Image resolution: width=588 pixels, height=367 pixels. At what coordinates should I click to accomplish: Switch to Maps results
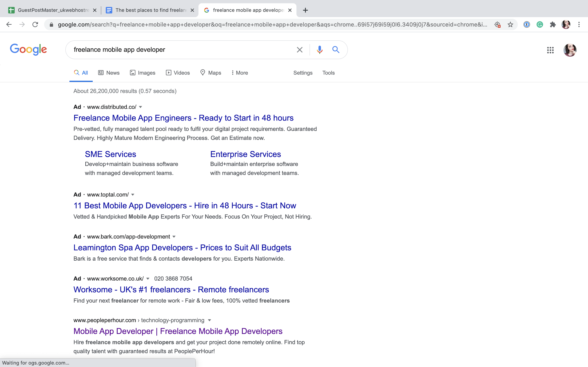211,73
